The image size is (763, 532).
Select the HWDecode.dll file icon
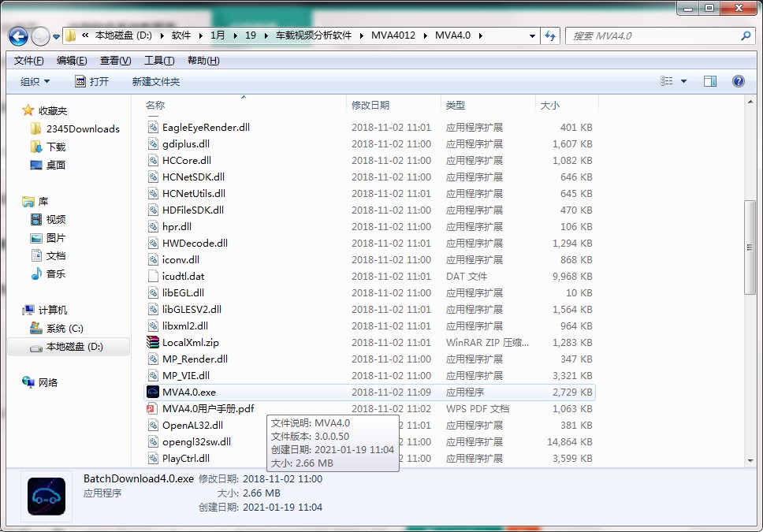click(153, 243)
